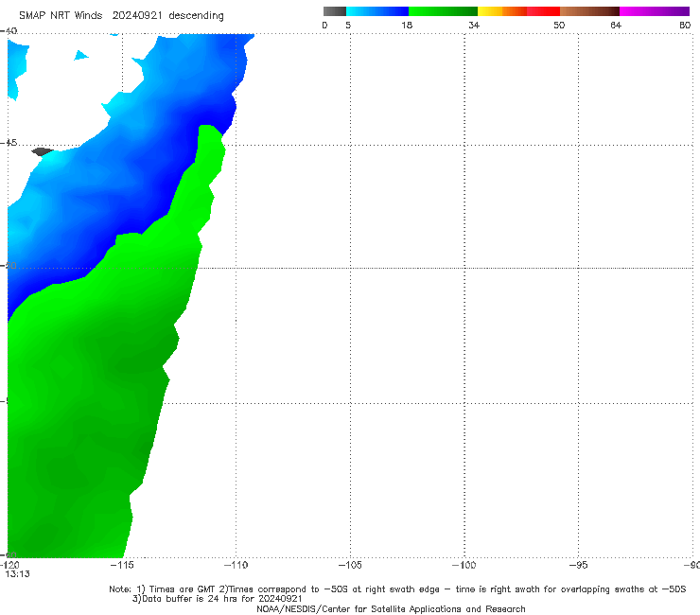Click the longitude label '-100'
700x615 pixels.
pos(464,565)
